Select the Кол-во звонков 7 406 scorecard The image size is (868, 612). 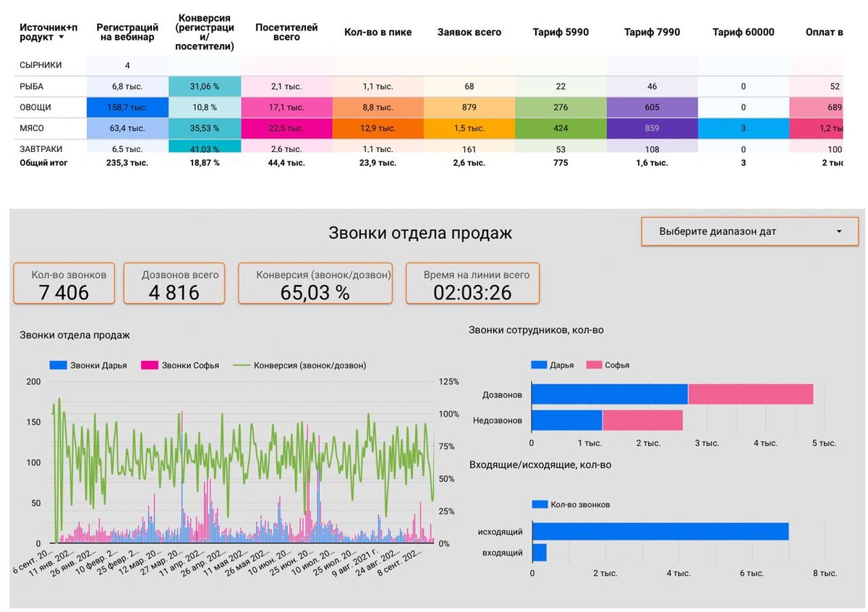click(x=64, y=284)
